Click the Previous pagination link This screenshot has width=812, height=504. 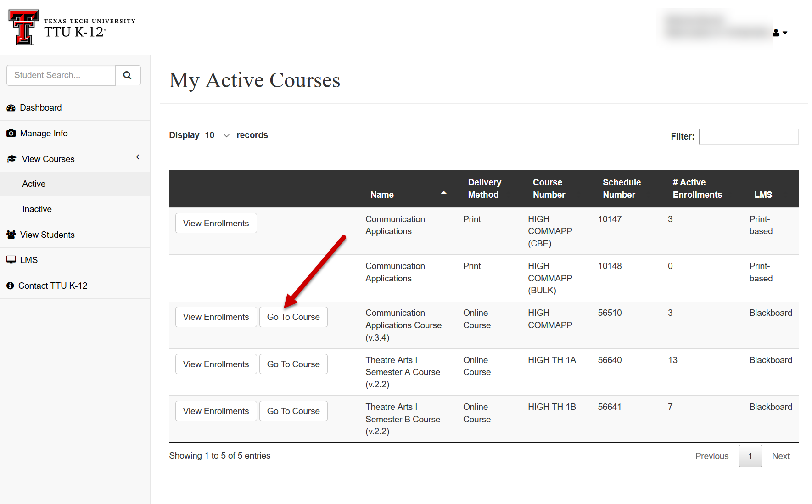click(x=711, y=456)
